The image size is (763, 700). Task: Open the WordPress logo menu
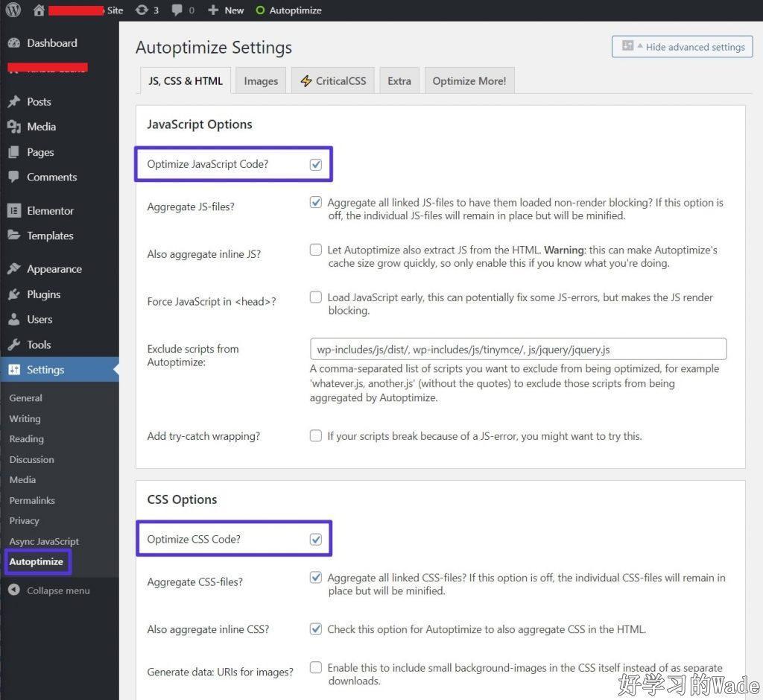[13, 10]
